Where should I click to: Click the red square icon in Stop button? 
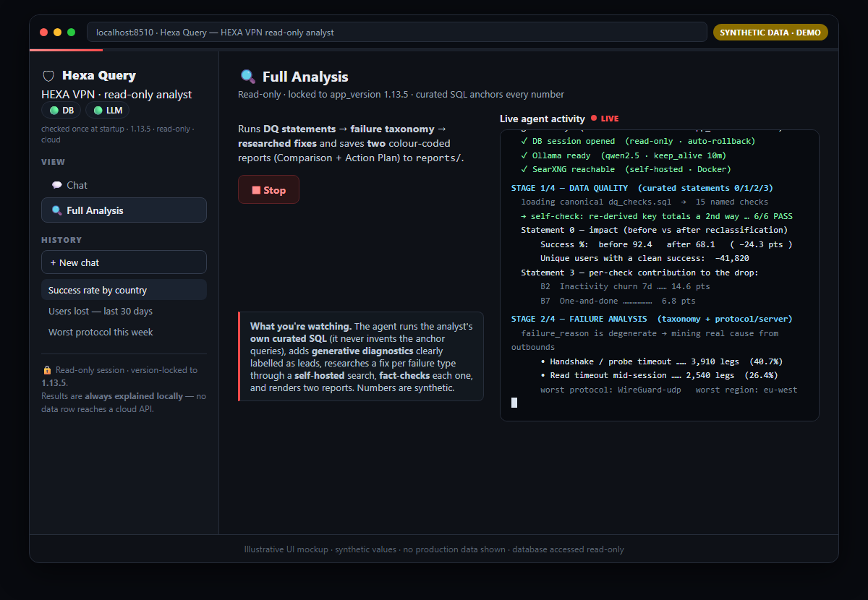click(x=256, y=190)
